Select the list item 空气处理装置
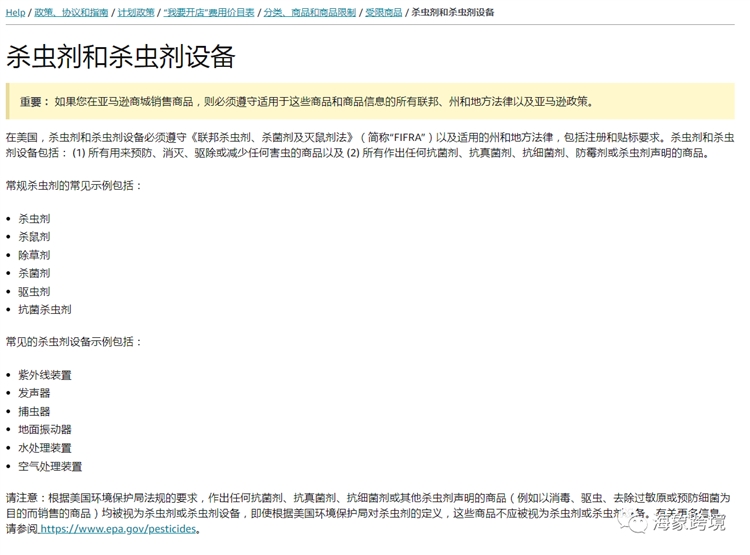750x555 pixels. point(50,466)
